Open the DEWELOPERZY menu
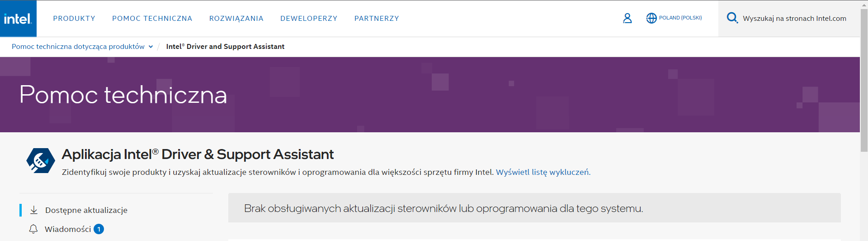The width and height of the screenshot is (868, 241). pyautogui.click(x=309, y=19)
